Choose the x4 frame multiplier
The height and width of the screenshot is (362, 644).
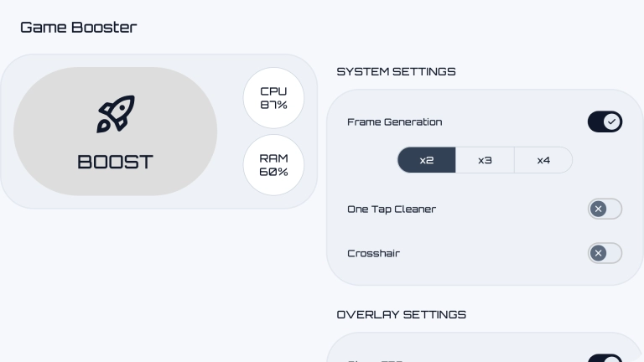click(x=543, y=160)
